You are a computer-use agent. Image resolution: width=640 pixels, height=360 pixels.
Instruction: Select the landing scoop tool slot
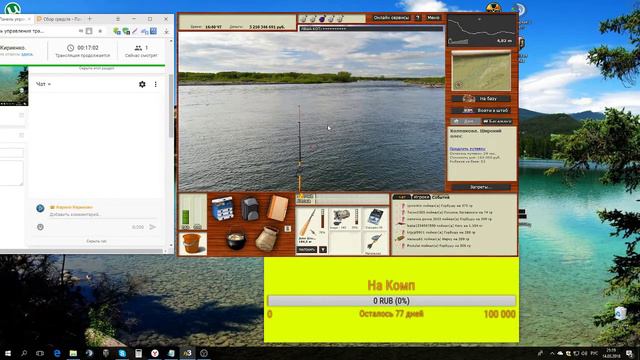pyautogui.click(x=374, y=243)
